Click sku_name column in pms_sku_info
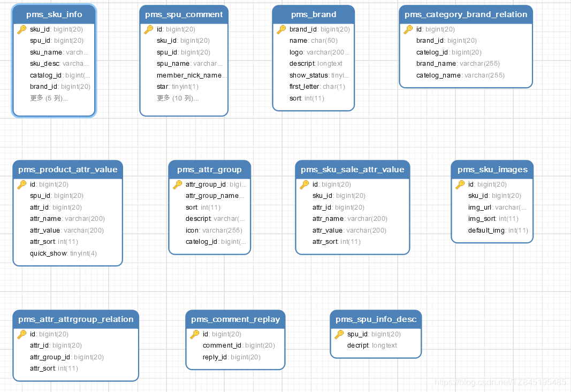The height and width of the screenshot is (392, 571). (59, 52)
